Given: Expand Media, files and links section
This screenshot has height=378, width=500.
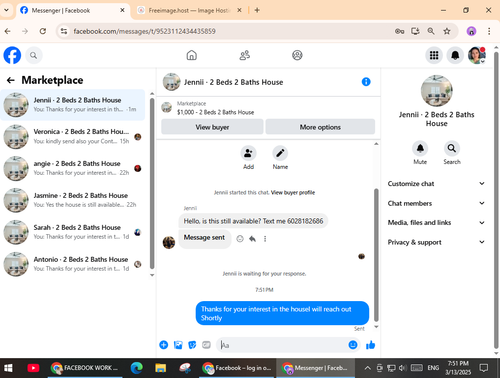Looking at the screenshot, I should [436, 222].
